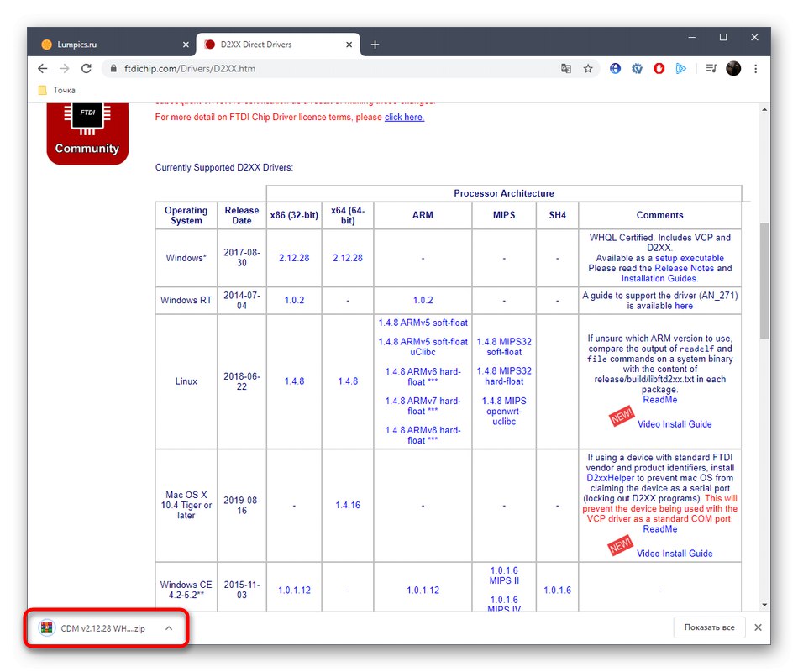Image resolution: width=798 pixels, height=672 pixels.
Task: Open 1.4.8 ARMv5 soft-float link
Action: click(423, 323)
